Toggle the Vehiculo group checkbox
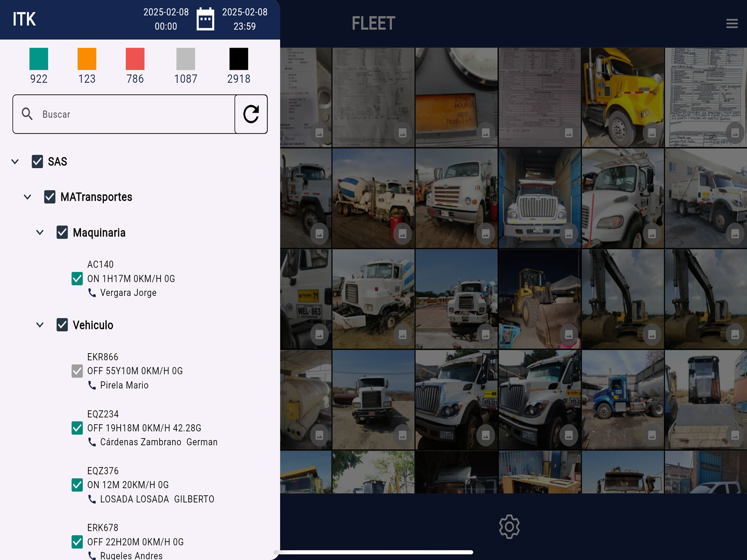 [62, 325]
